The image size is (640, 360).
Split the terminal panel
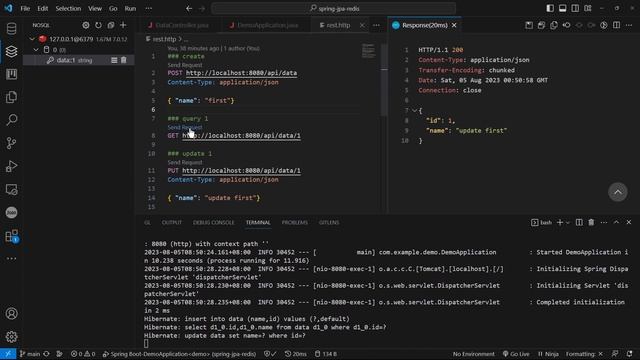[x=579, y=222]
